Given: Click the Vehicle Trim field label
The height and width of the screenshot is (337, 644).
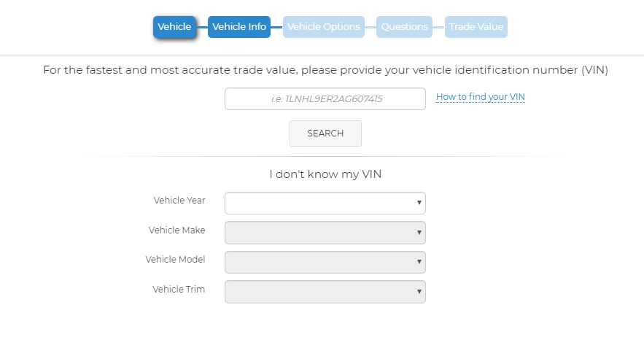Looking at the screenshot, I should click(x=179, y=290).
